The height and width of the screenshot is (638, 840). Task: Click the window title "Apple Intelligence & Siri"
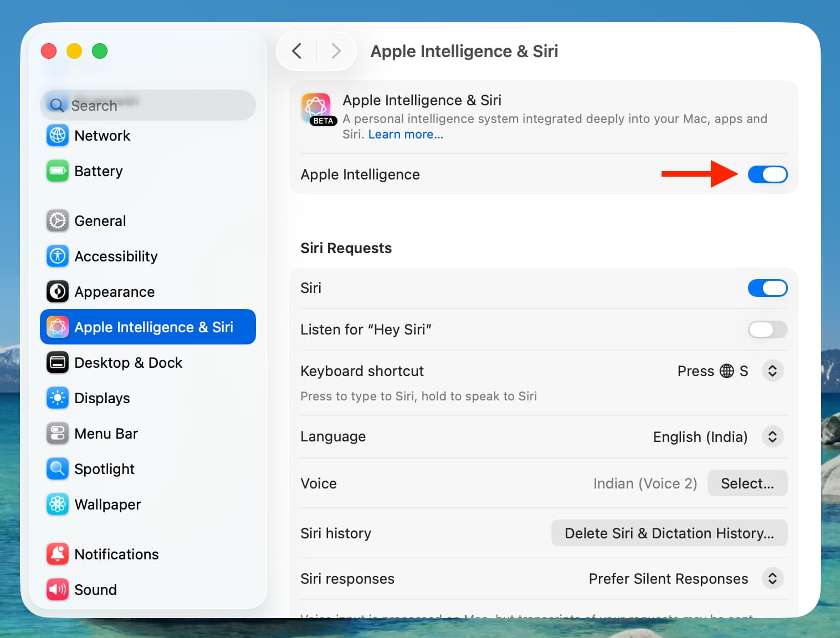[x=464, y=51]
